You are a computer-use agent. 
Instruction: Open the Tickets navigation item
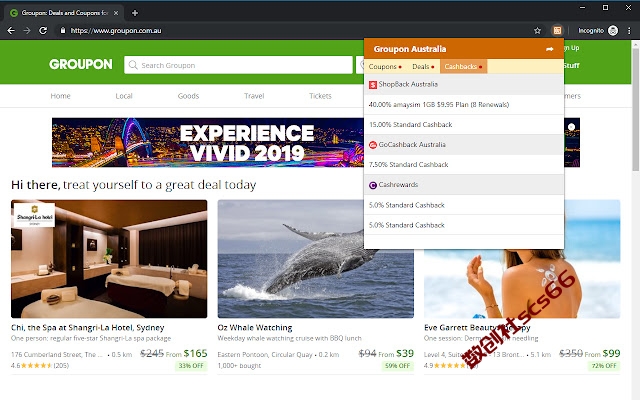320,96
